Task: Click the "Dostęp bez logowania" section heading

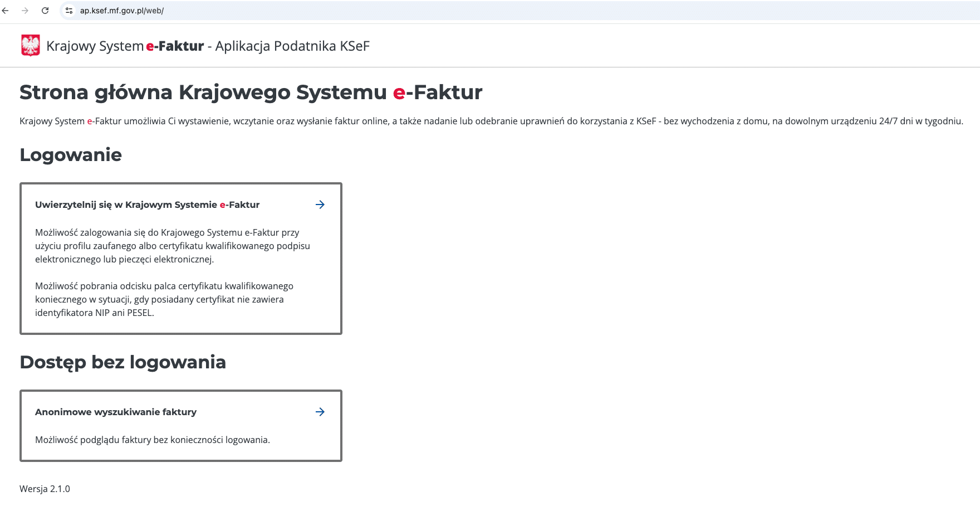Action: 122,362
